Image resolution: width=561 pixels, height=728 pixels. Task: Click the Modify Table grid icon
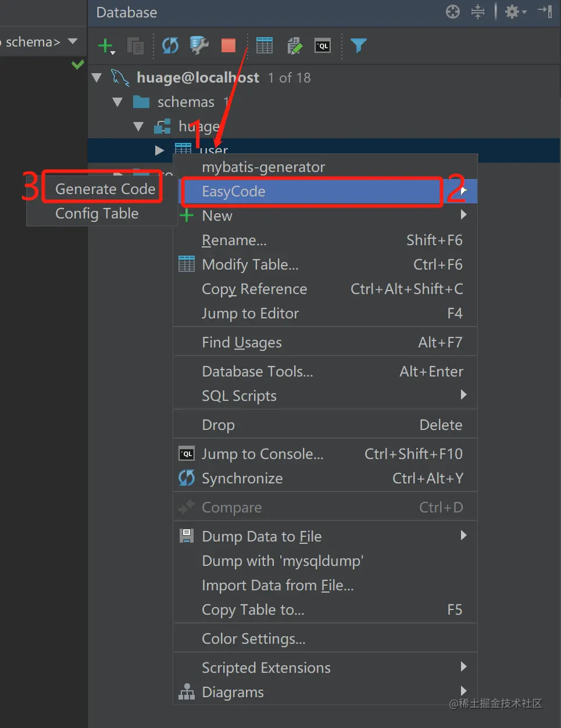click(x=187, y=264)
